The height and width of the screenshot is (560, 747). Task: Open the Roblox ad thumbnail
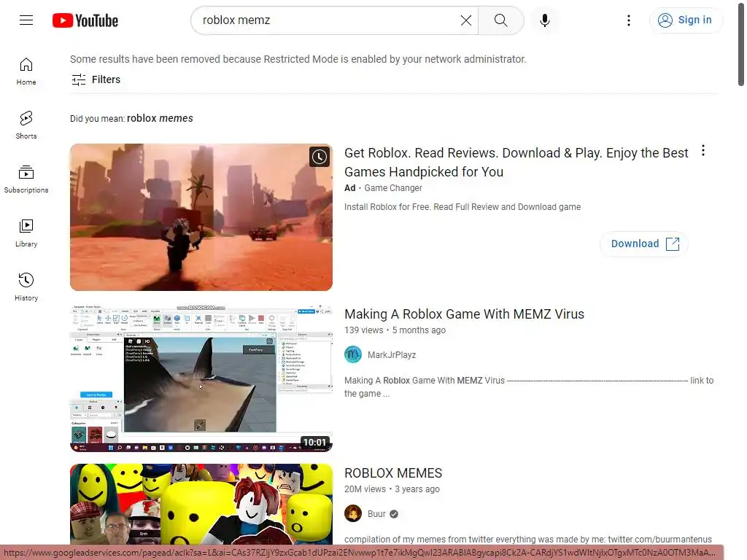(x=201, y=217)
